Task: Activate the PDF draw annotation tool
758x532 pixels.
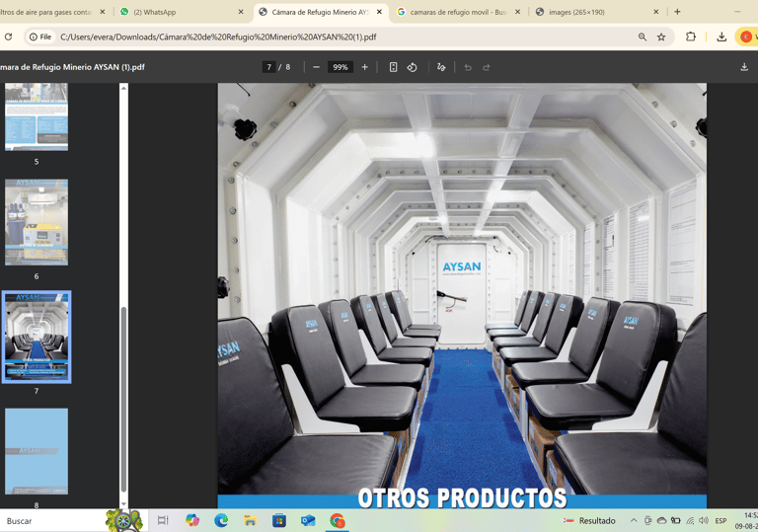Action: click(441, 67)
